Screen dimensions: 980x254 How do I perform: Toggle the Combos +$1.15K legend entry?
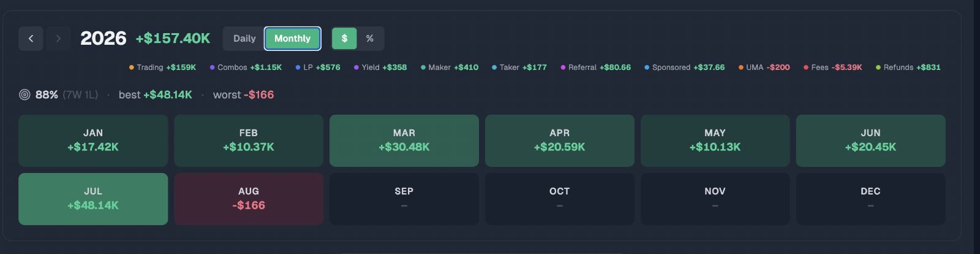246,67
